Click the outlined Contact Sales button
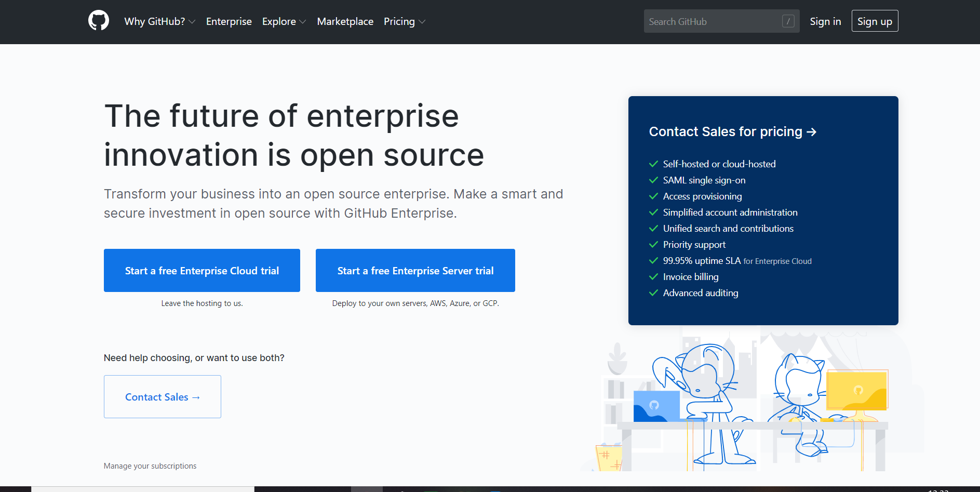Image resolution: width=980 pixels, height=492 pixels. (163, 397)
